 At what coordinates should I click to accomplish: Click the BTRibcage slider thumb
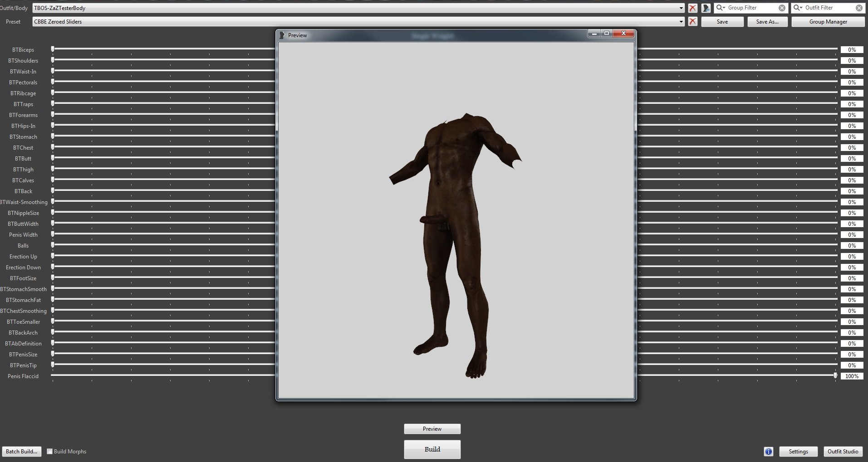point(53,92)
